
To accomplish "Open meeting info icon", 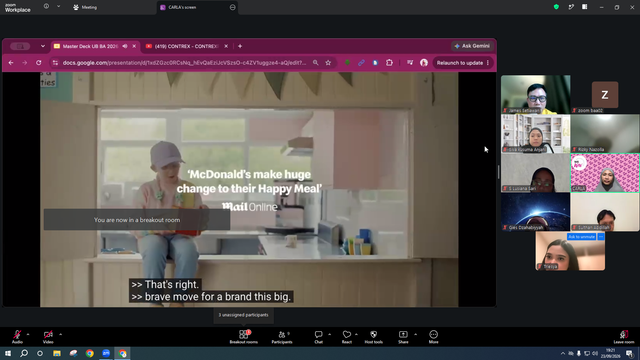I will point(46,7).
